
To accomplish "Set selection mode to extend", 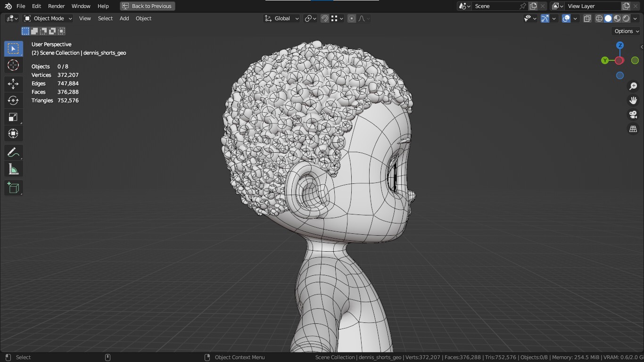I will (34, 31).
